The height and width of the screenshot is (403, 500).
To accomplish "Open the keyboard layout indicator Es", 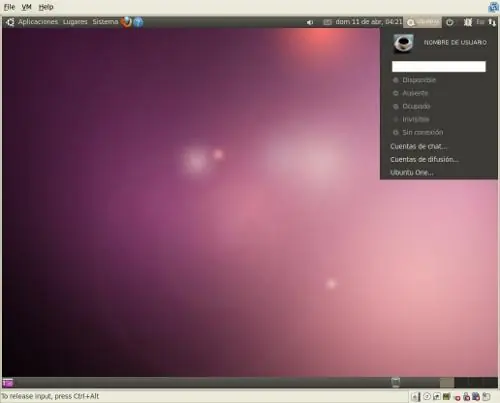I will (x=480, y=22).
